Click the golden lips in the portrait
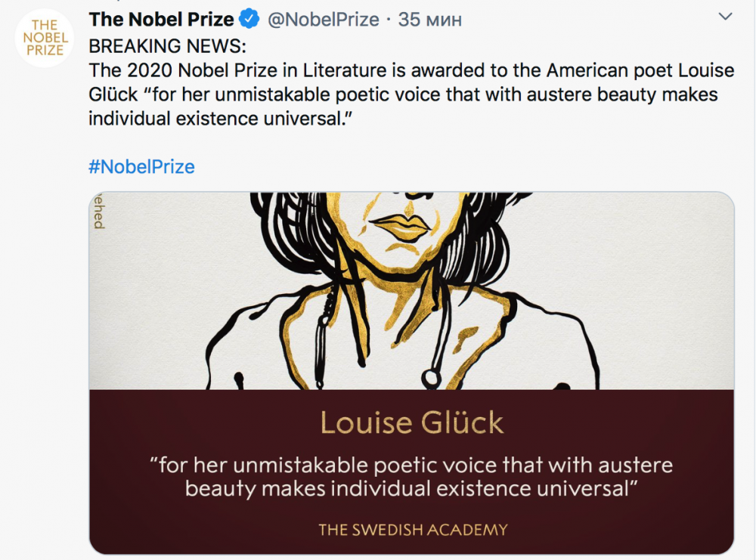Image resolution: width=756 pixels, height=560 pixels. [x=405, y=225]
